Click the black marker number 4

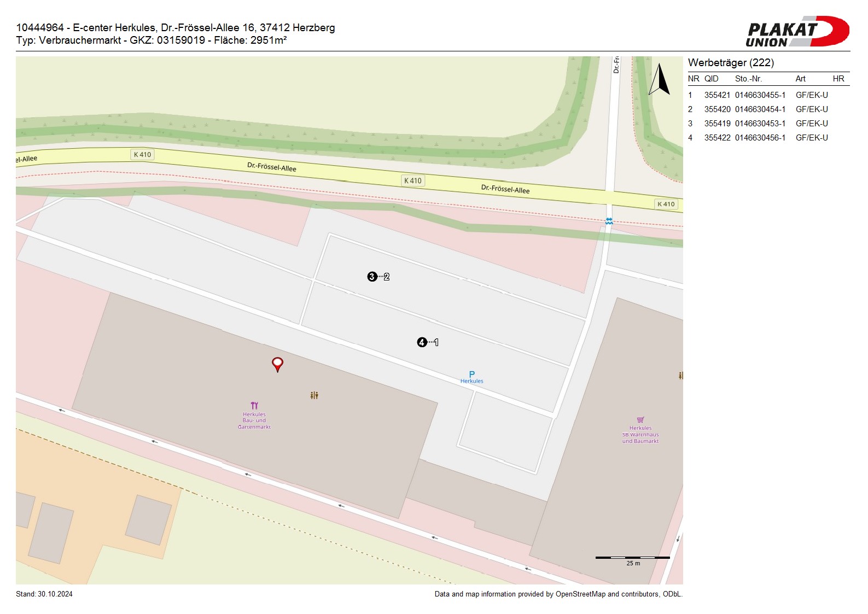pos(422,342)
